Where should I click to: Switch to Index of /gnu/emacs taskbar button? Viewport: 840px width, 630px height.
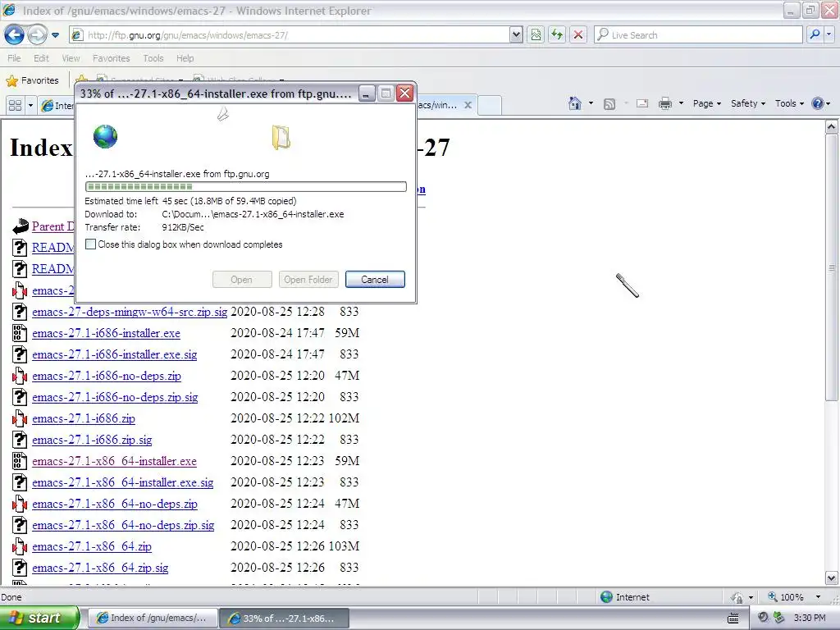click(x=152, y=618)
